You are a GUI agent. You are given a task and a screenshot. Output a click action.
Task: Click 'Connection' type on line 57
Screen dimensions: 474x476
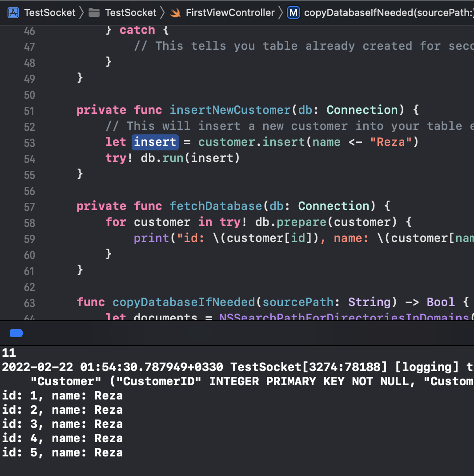[333, 206]
